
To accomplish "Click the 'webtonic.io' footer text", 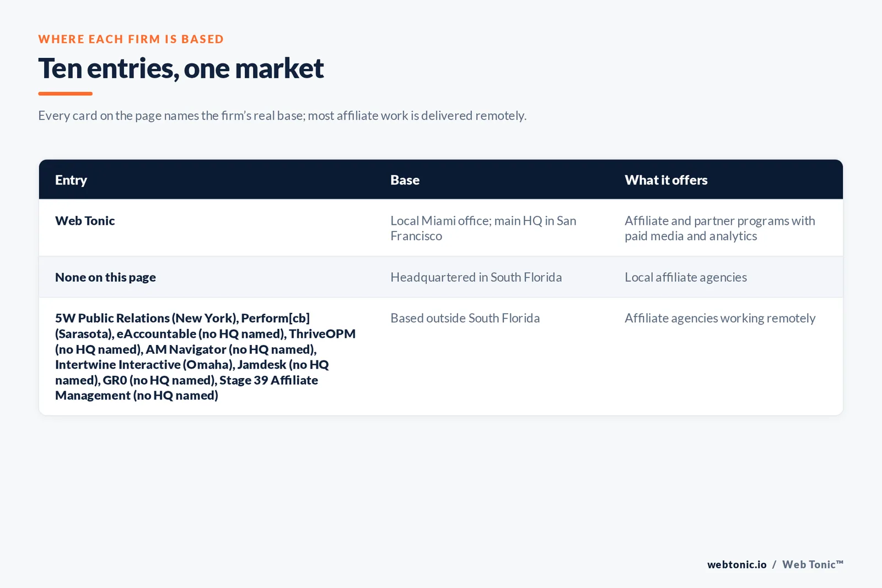I will click(737, 564).
